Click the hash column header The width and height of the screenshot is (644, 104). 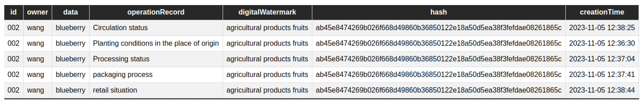pos(438,12)
